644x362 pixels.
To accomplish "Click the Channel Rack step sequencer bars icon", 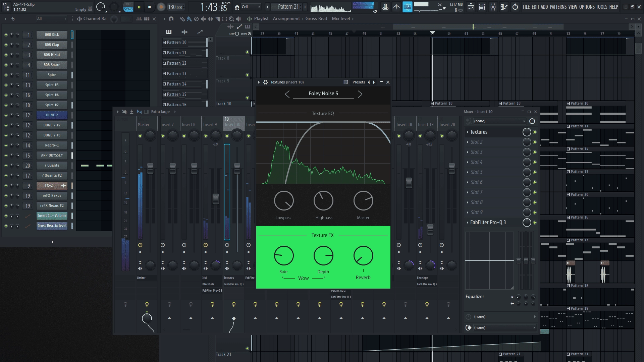I will tap(147, 19).
